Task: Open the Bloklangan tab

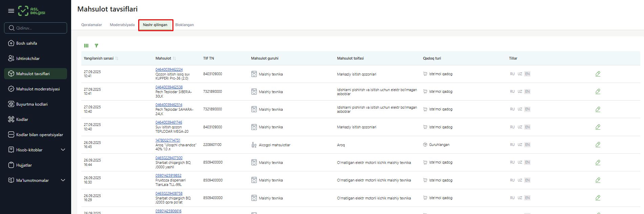Action: [x=184, y=25]
